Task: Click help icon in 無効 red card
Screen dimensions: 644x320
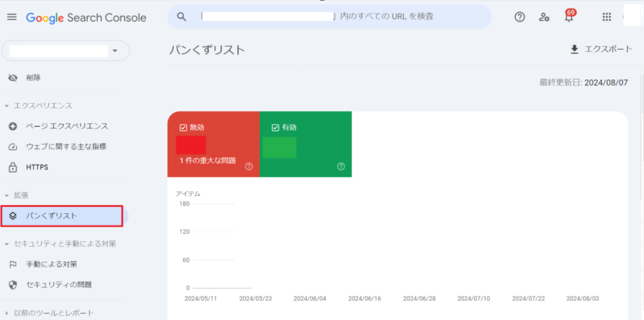Action: [248, 167]
